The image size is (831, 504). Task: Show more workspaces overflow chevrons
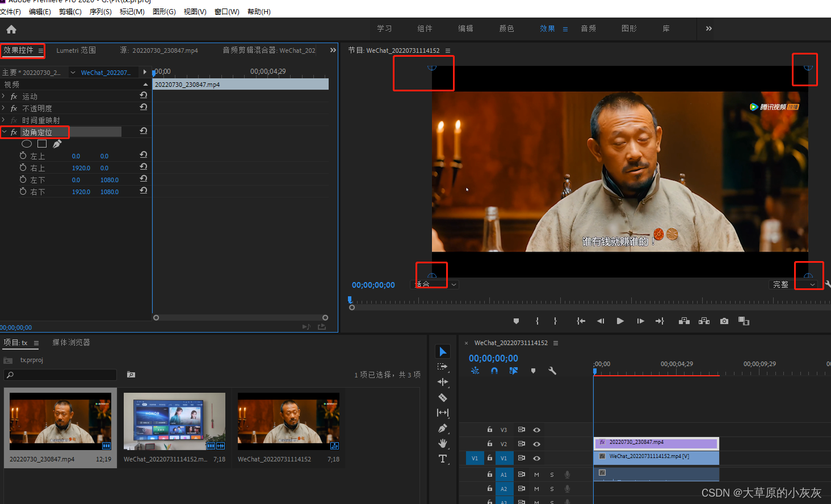click(x=709, y=28)
